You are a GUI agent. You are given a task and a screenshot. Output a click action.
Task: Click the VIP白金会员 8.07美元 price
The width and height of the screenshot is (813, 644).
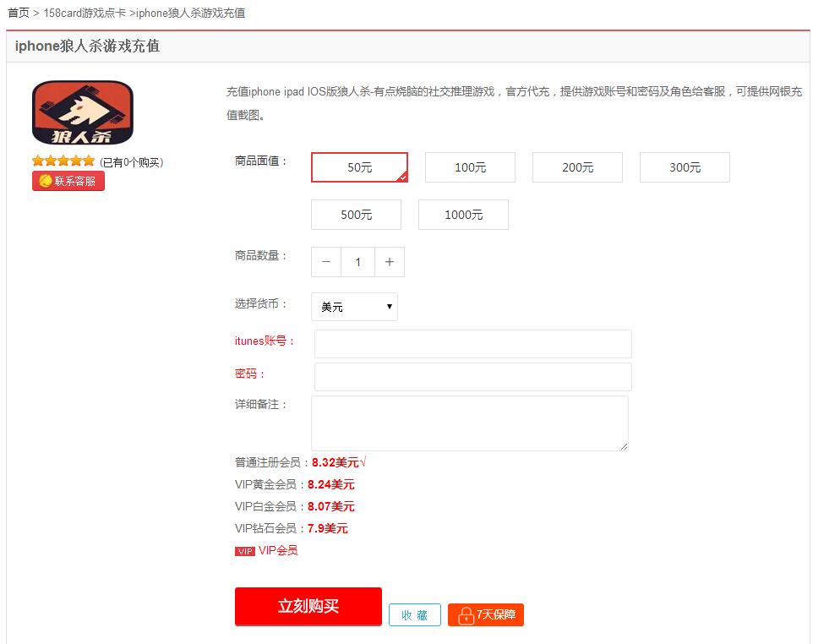click(330, 506)
